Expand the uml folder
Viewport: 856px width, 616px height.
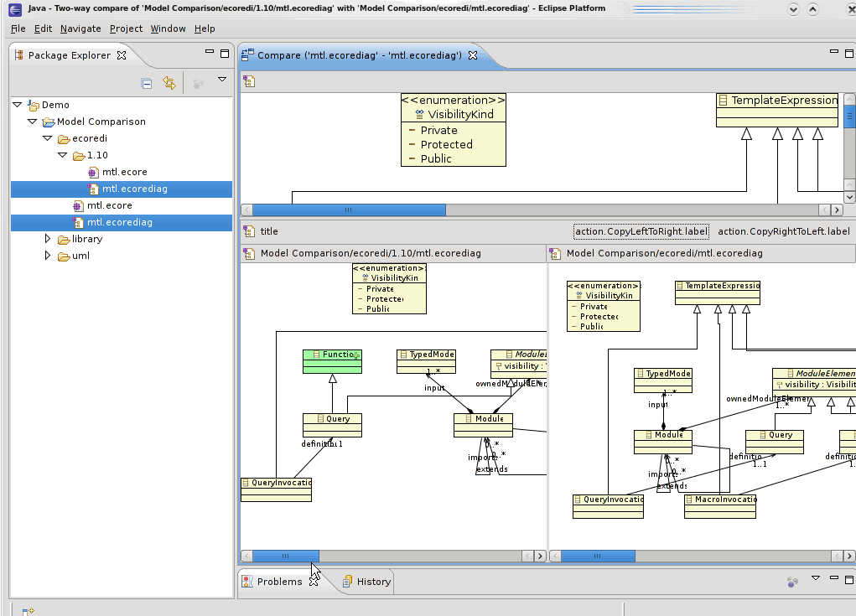coord(48,256)
